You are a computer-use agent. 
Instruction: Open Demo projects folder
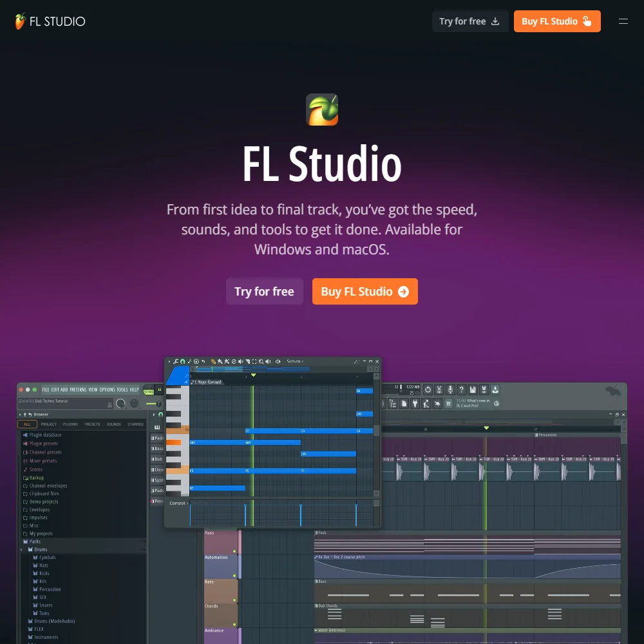tap(41, 502)
